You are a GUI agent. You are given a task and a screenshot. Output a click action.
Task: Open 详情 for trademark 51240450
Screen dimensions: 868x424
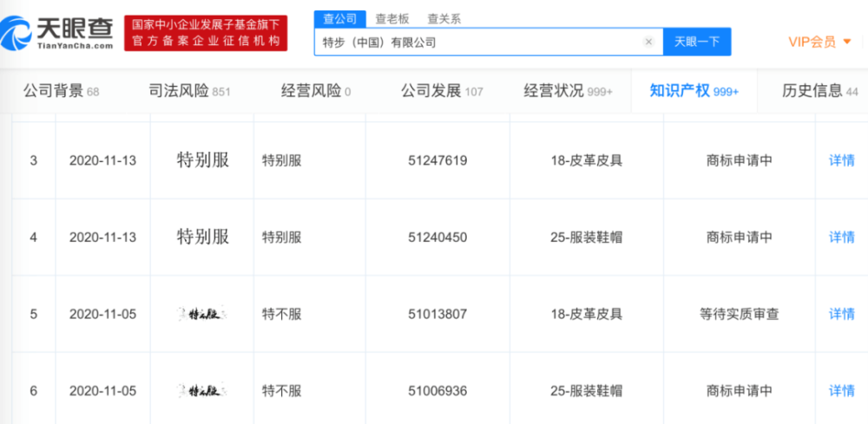(x=841, y=238)
